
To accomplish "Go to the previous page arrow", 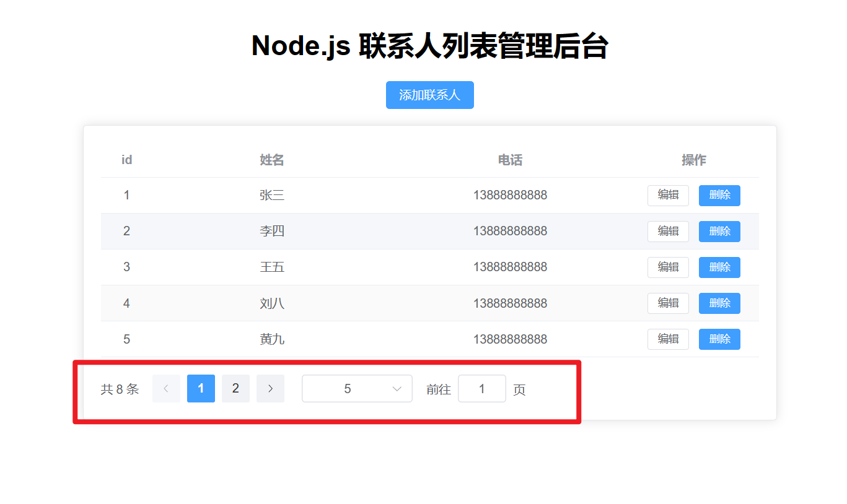I will (166, 388).
